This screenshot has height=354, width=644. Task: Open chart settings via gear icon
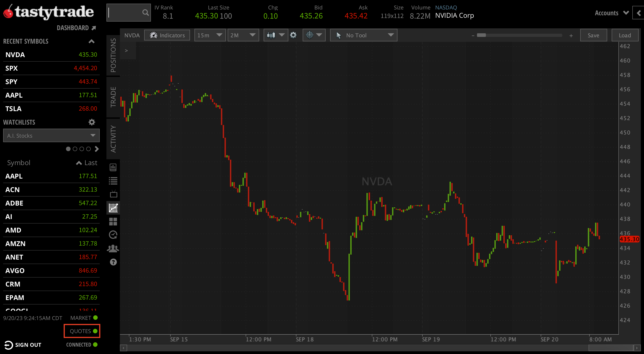[293, 35]
